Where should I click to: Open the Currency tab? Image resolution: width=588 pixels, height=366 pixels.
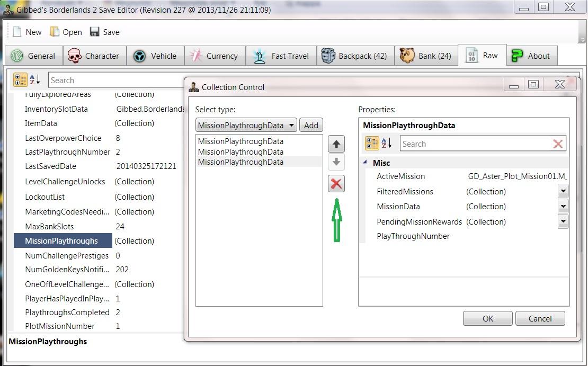tap(215, 56)
